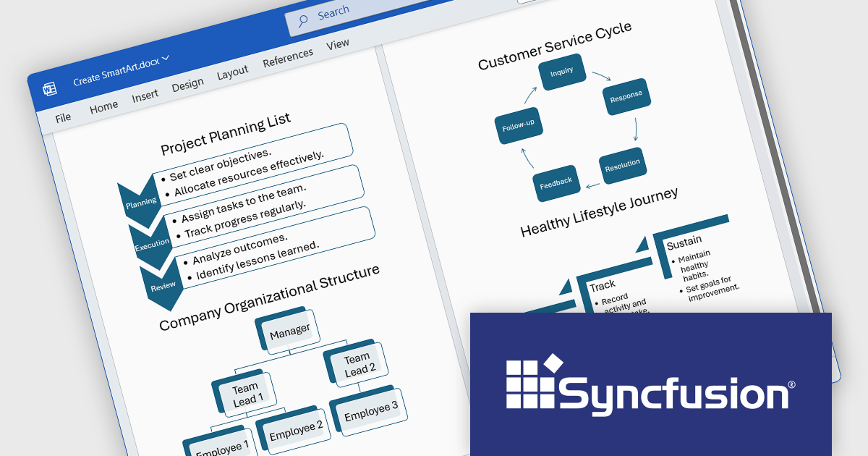The width and height of the screenshot is (868, 456).
Task: Click the text 'Set clear objectives.'
Action: point(221,164)
